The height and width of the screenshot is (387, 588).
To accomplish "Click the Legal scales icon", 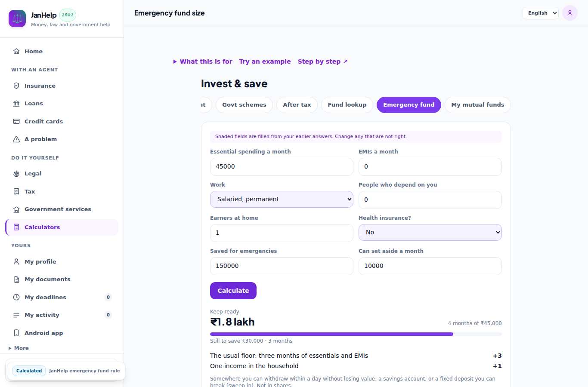I will pos(16,173).
